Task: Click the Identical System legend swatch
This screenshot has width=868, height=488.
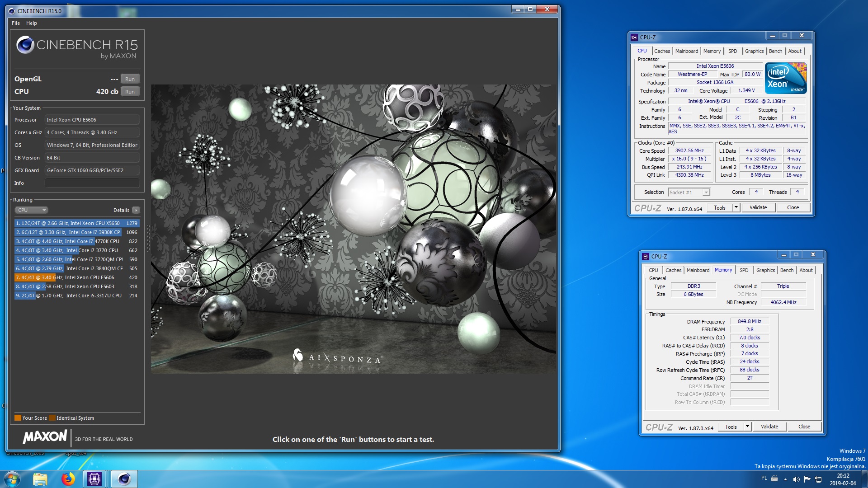Action: pos(52,418)
